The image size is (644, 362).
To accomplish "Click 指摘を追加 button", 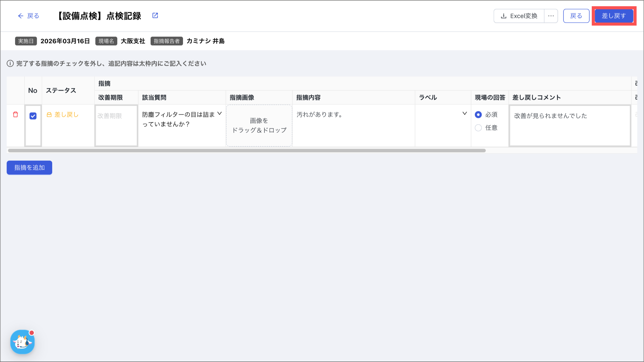I will click(x=29, y=168).
